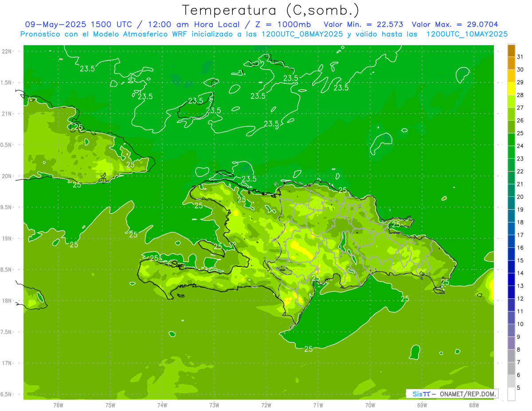The height and width of the screenshot is (411, 532).
Task: Click the legend value '15'
Action: (520, 260)
